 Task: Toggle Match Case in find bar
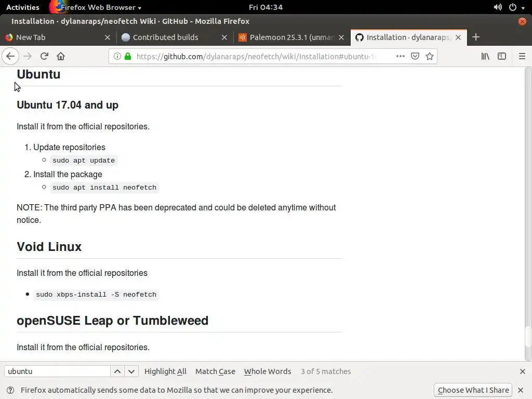pos(215,371)
